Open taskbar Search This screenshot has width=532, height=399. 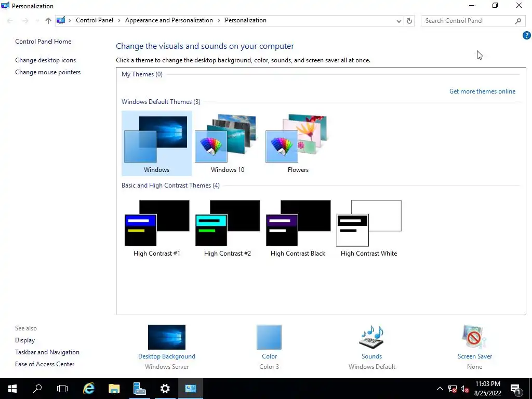click(37, 389)
